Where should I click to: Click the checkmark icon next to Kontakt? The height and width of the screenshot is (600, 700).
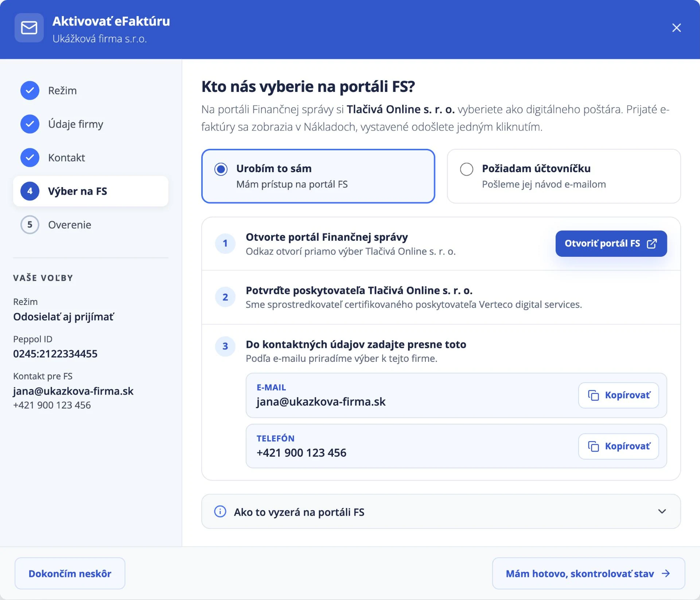(30, 158)
